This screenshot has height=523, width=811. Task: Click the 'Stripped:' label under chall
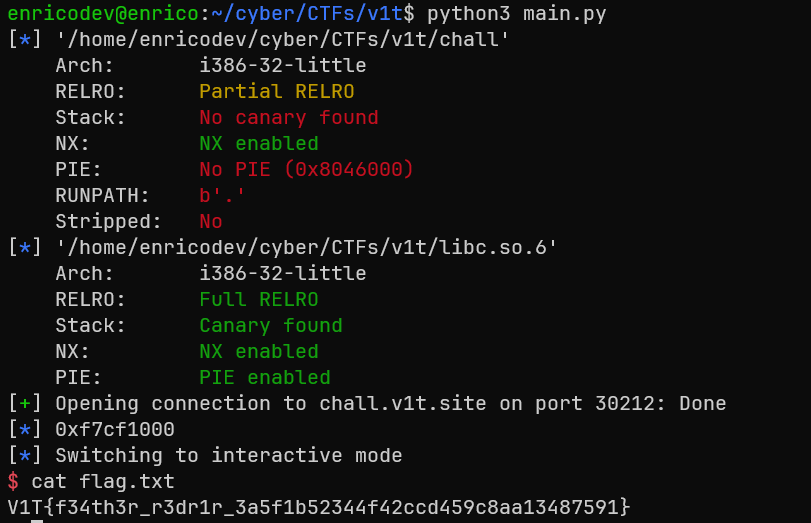click(x=96, y=222)
